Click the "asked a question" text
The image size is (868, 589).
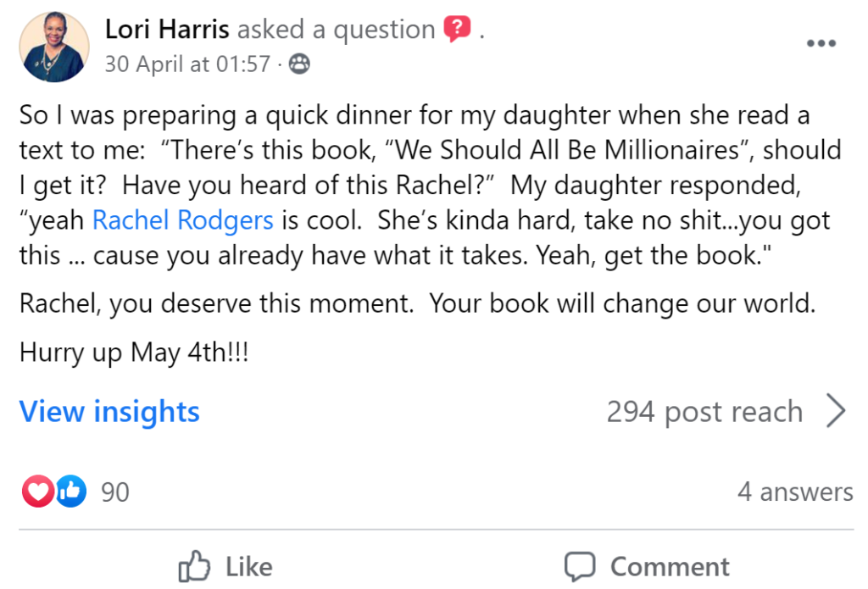tap(336, 30)
